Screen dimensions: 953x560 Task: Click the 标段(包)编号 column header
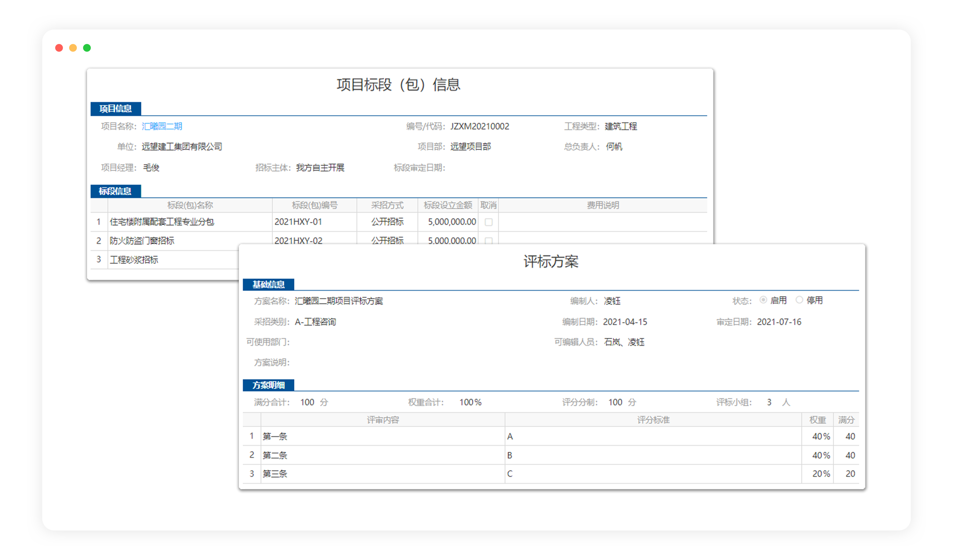pos(315,205)
